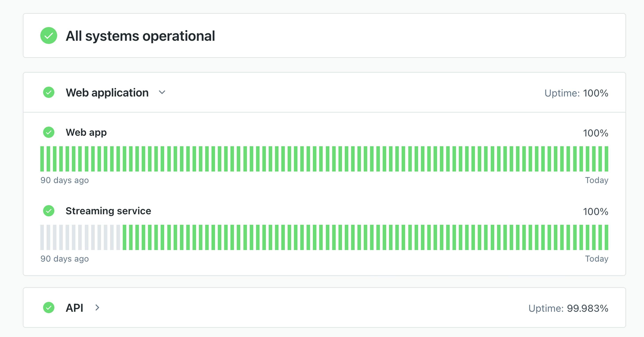This screenshot has height=337, width=644.
Task: Collapse the Web application section chevron
Action: (x=162, y=92)
